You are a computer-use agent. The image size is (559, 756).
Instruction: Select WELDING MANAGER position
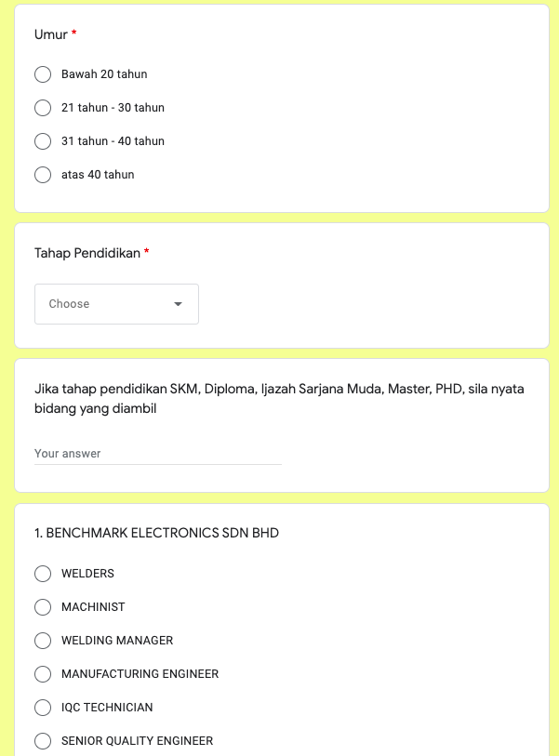click(43, 641)
